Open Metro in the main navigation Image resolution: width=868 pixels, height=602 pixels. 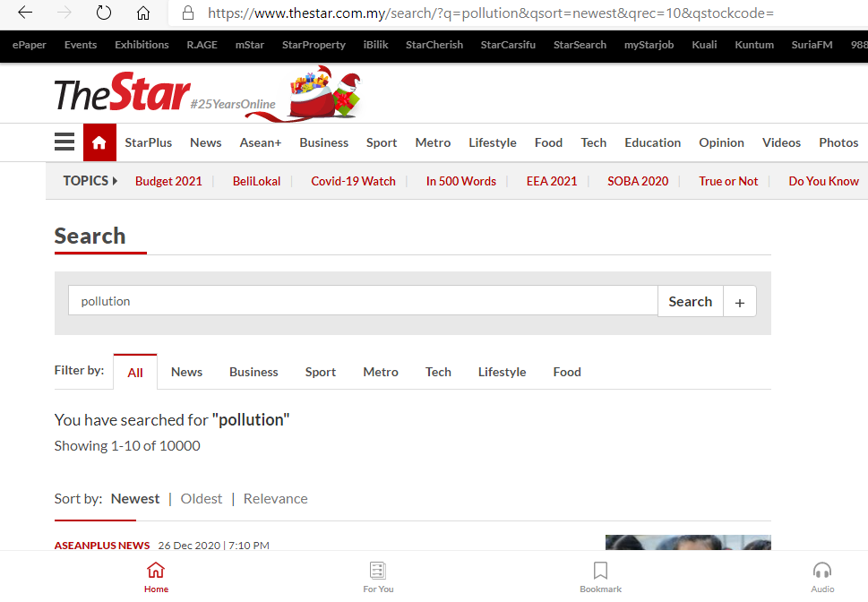pos(433,142)
